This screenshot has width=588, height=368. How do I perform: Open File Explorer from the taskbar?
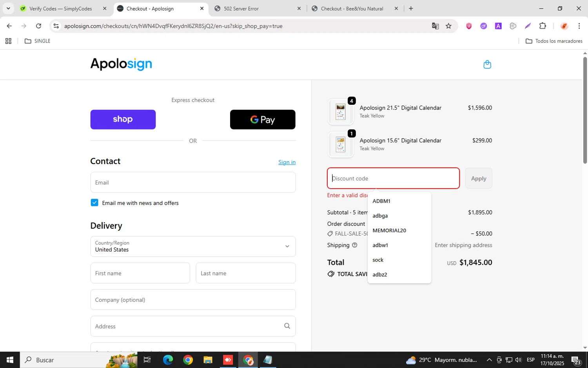click(208, 360)
